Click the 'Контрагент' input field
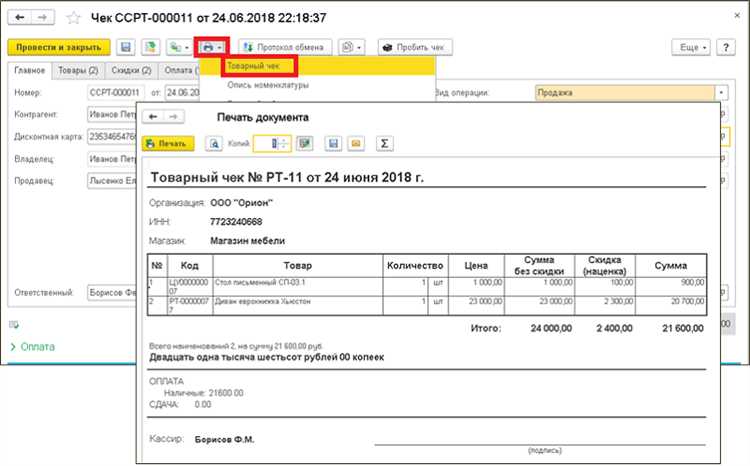 [x=112, y=115]
